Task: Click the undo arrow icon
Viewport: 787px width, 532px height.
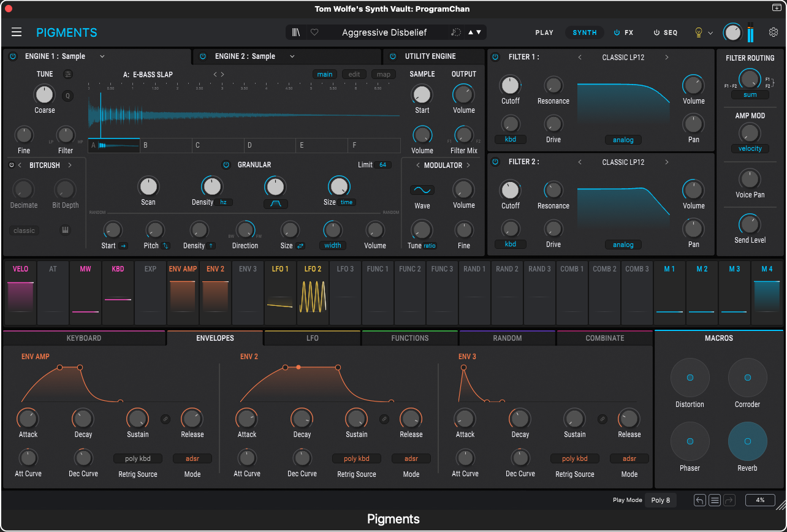Action: tap(700, 500)
